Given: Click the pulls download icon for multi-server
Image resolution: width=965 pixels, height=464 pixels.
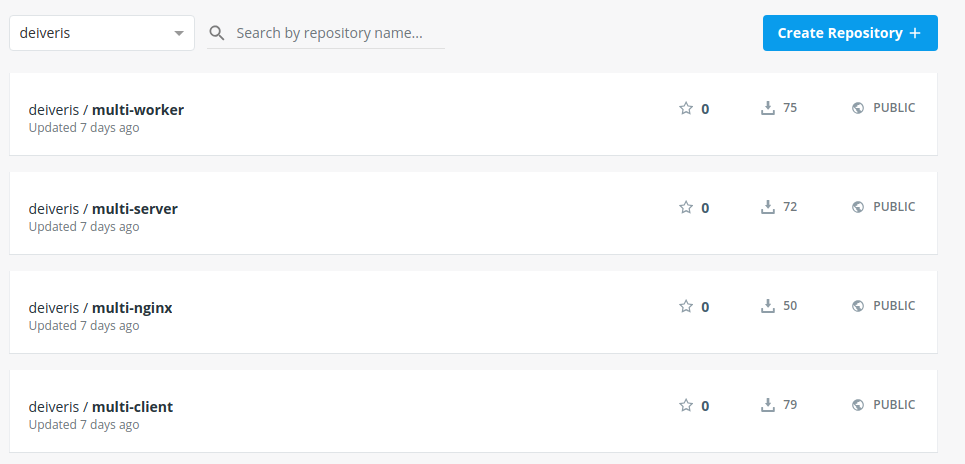Looking at the screenshot, I should coord(767,207).
